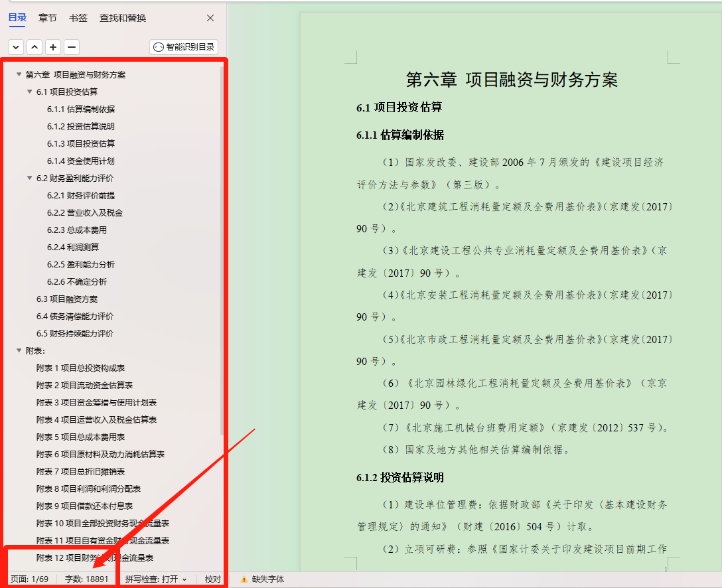This screenshot has width=722, height=588.
Task: Click the expand-all plus icon above the outline
Action: 52,46
